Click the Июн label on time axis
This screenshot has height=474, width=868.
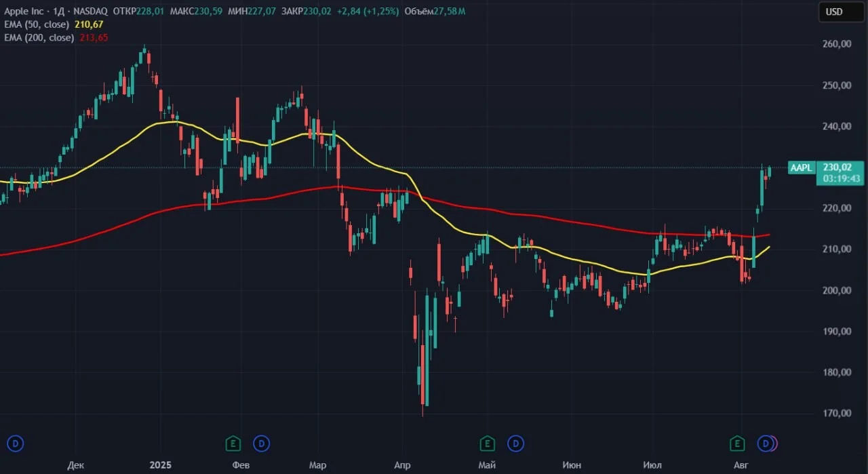pos(572,465)
